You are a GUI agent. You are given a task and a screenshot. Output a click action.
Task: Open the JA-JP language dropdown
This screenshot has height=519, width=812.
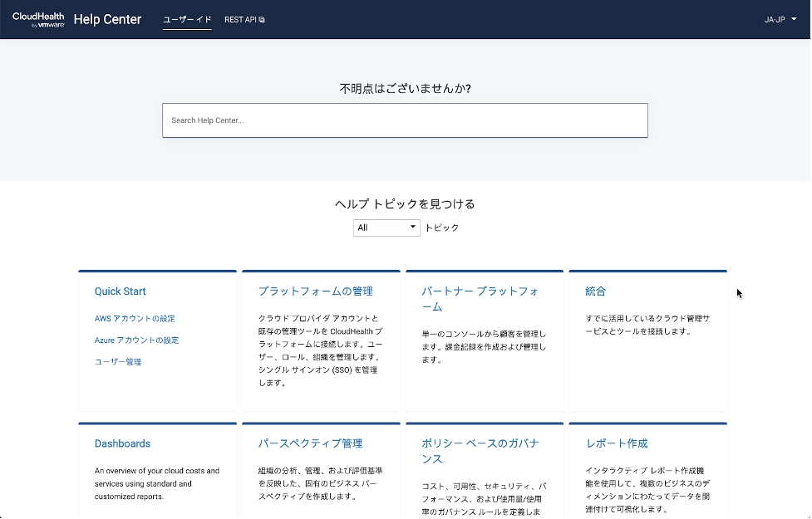point(776,18)
